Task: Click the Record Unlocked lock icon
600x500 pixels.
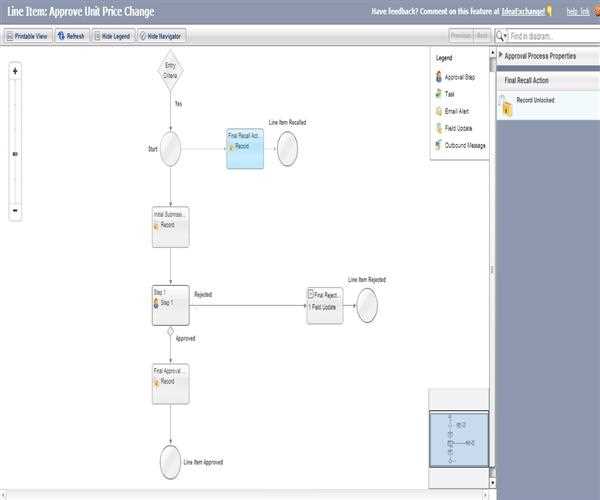Action: click(507, 107)
